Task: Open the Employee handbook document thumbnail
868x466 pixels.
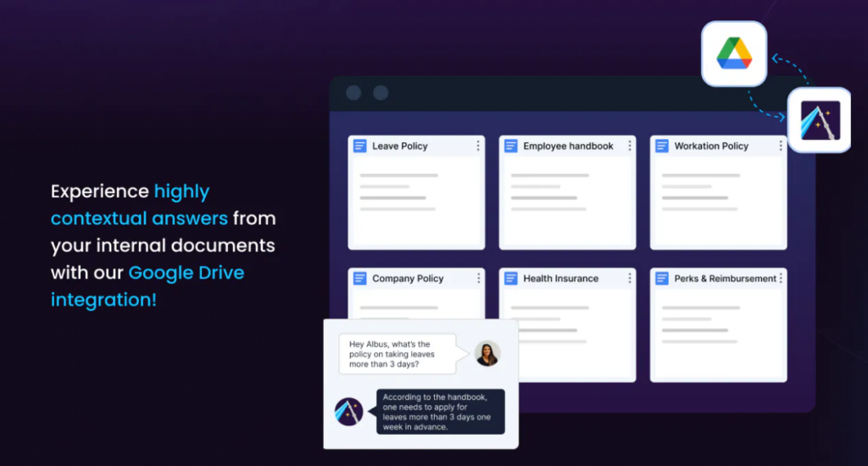Action: click(567, 202)
